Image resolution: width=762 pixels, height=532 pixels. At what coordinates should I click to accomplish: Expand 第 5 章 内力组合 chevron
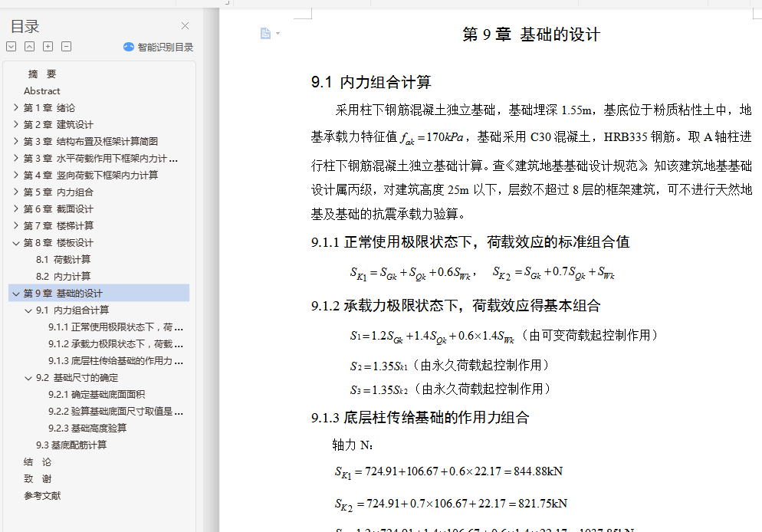point(16,192)
